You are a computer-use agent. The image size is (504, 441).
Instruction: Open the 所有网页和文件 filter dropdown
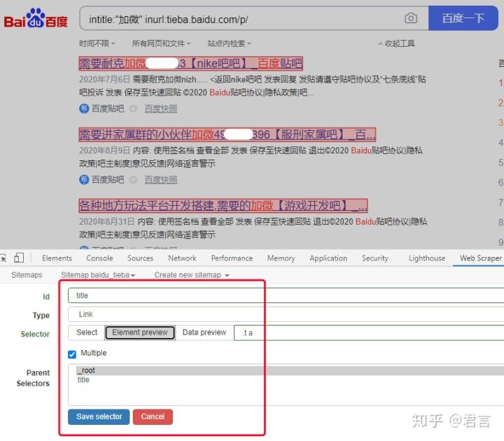(162, 43)
